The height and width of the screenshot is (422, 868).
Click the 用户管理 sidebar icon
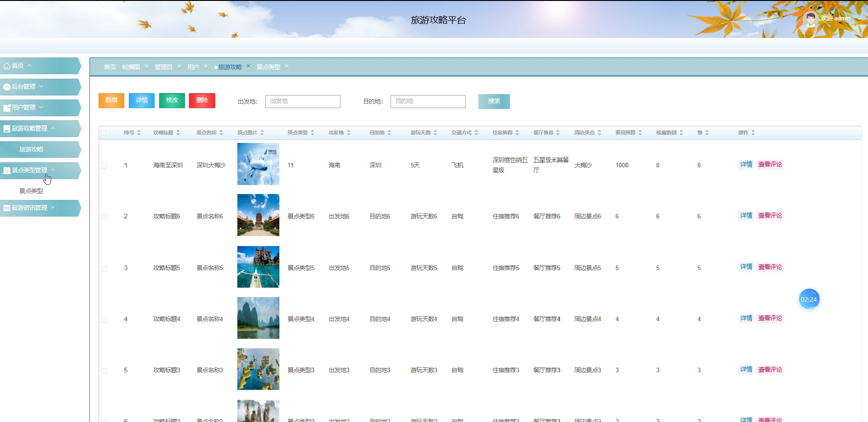coord(7,108)
